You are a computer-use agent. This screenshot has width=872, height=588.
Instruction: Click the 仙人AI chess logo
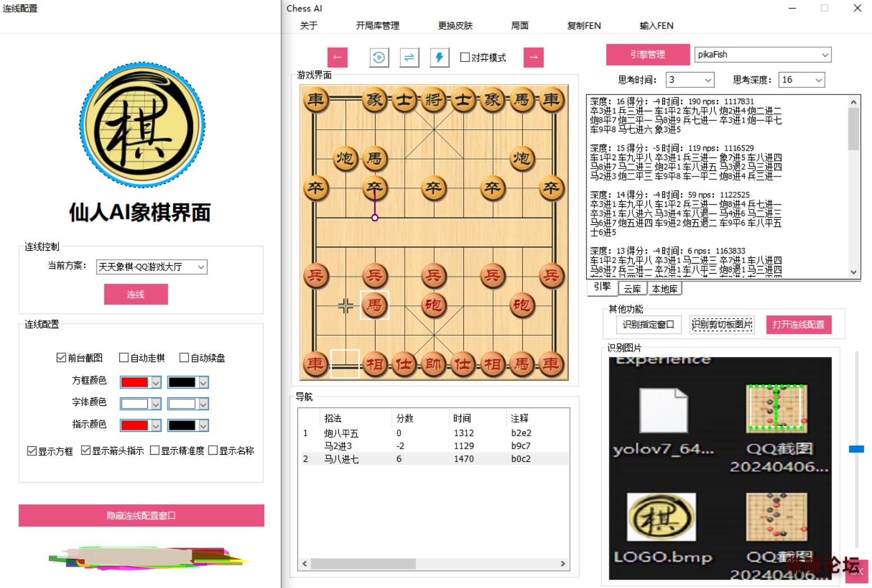(x=142, y=125)
